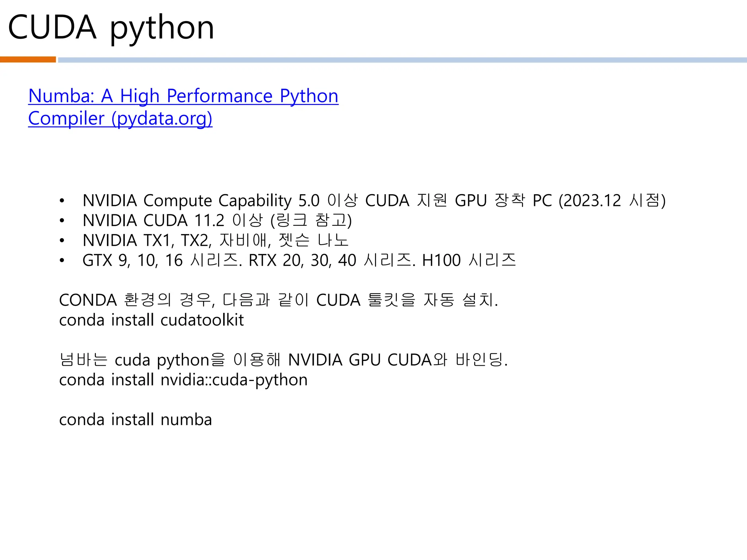
Task: Click the '(링크 참고)' text
Action: coord(311,220)
